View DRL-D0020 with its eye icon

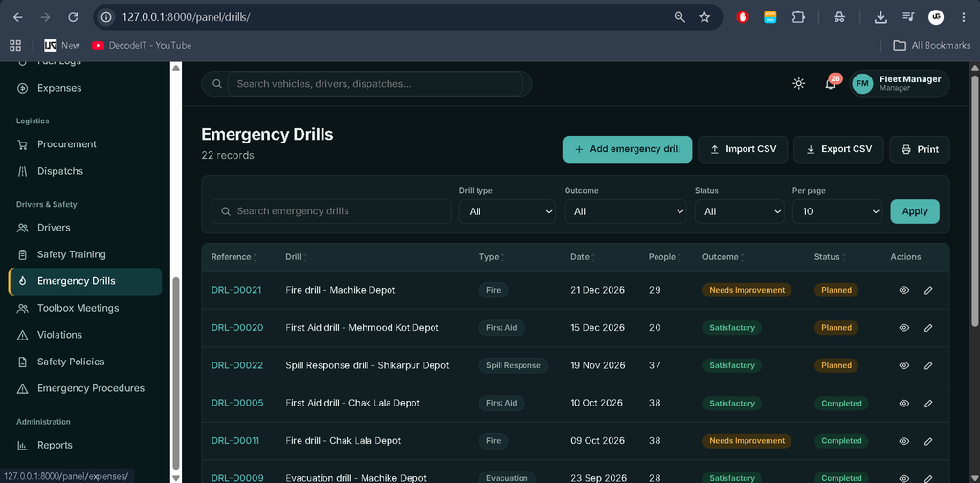pos(903,327)
